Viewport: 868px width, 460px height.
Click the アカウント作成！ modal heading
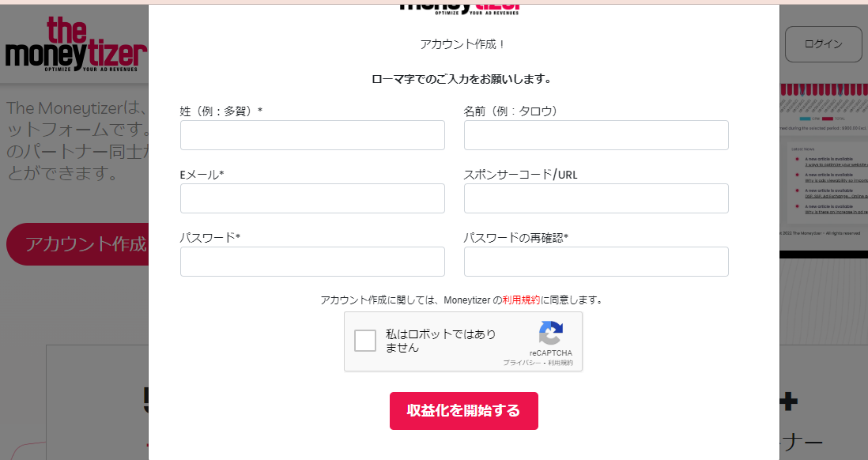tap(462, 44)
